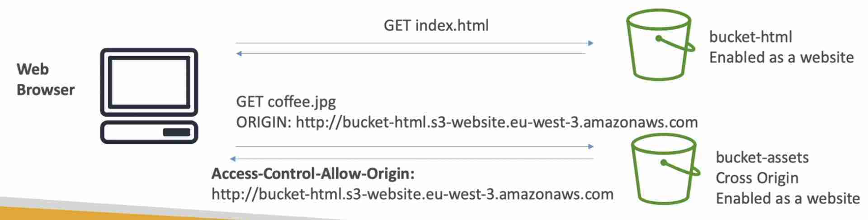
Task: Click "Enabled as a website" under bucket-html
Action: coord(781,57)
